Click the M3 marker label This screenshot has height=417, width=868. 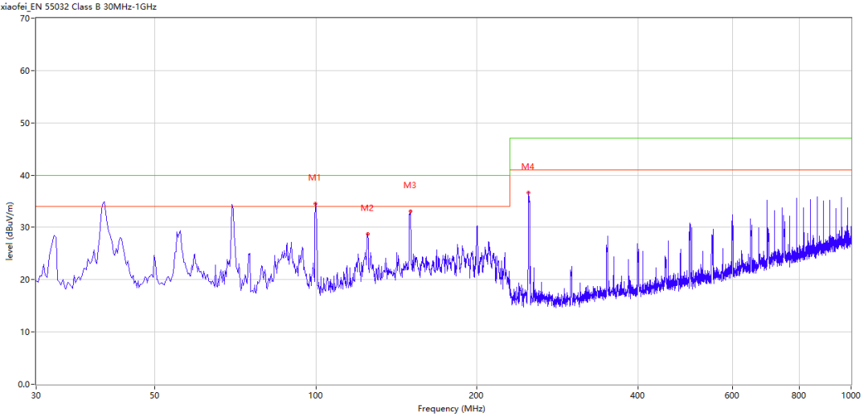point(409,186)
